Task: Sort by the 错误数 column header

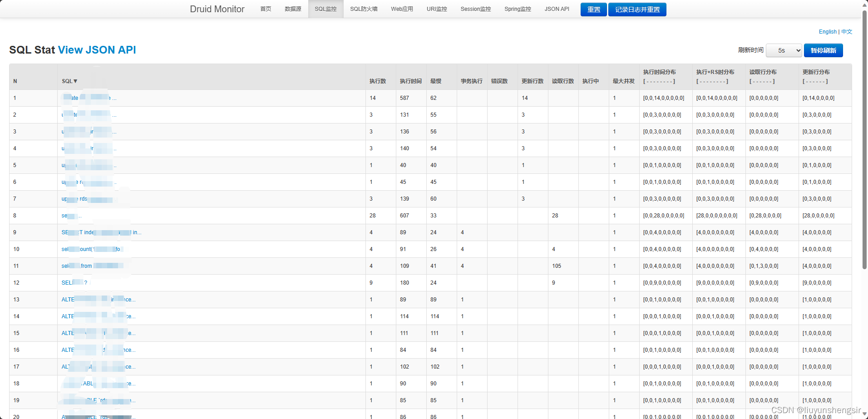Action: [499, 81]
